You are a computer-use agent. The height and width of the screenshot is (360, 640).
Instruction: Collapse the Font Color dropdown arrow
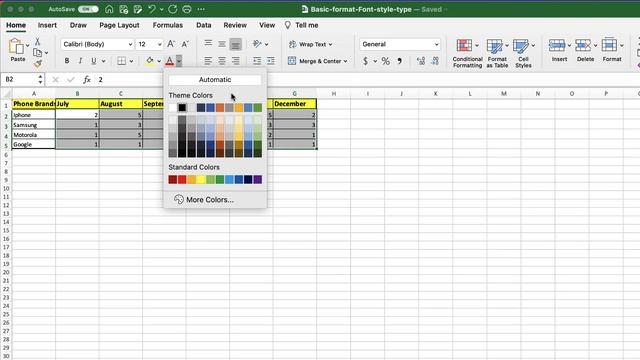click(x=179, y=61)
